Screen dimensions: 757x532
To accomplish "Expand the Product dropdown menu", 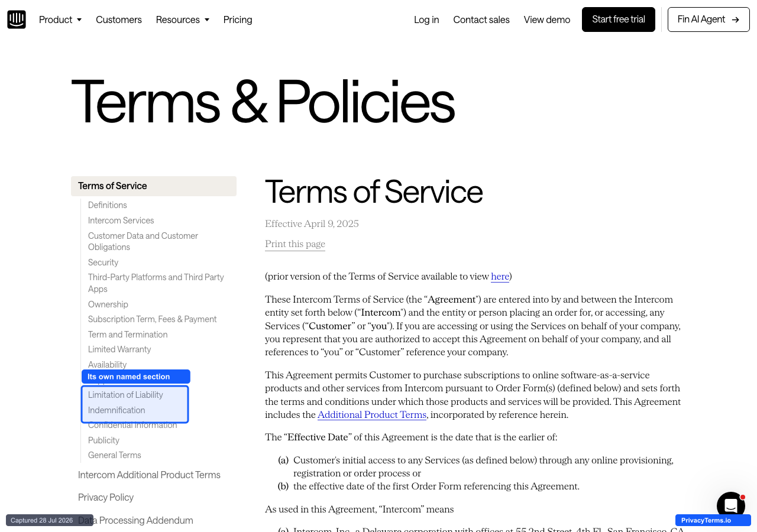I will click(x=60, y=20).
